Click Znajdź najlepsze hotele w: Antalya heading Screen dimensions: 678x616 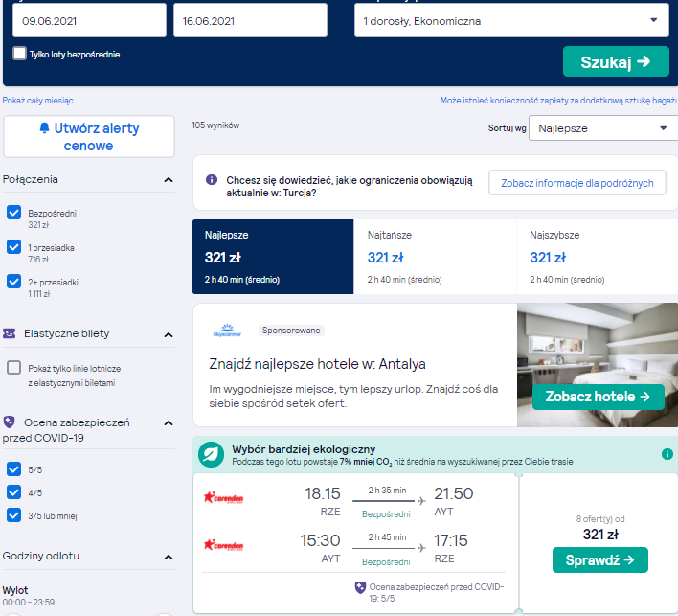click(x=317, y=364)
